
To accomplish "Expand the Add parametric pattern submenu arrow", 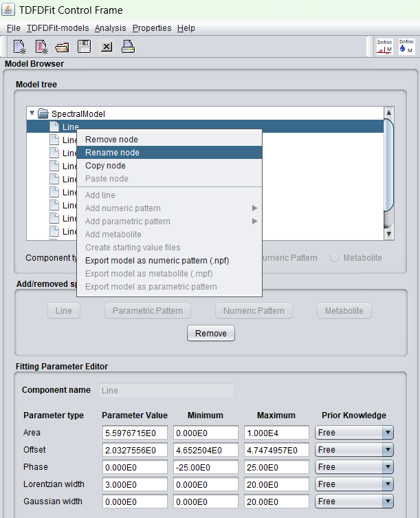I will [254, 222].
